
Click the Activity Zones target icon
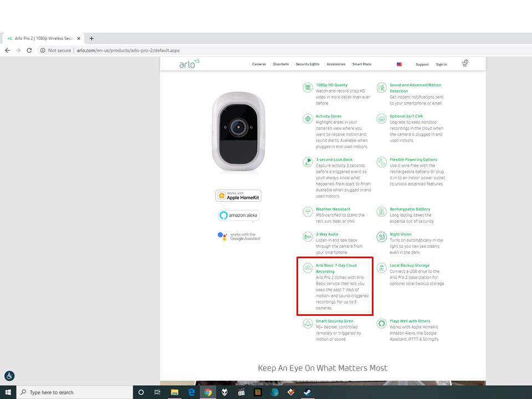308,119
